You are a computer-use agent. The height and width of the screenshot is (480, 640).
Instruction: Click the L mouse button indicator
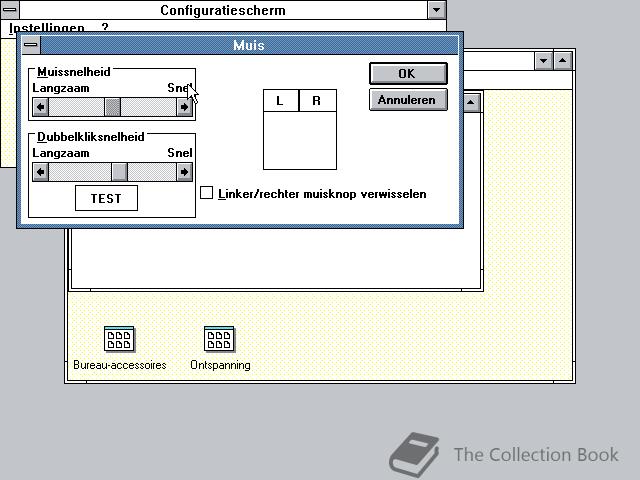(x=281, y=100)
